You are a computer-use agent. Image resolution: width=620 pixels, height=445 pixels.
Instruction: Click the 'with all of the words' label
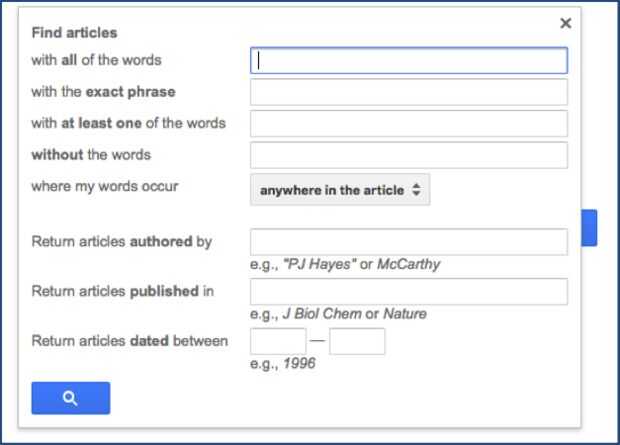tap(96, 60)
